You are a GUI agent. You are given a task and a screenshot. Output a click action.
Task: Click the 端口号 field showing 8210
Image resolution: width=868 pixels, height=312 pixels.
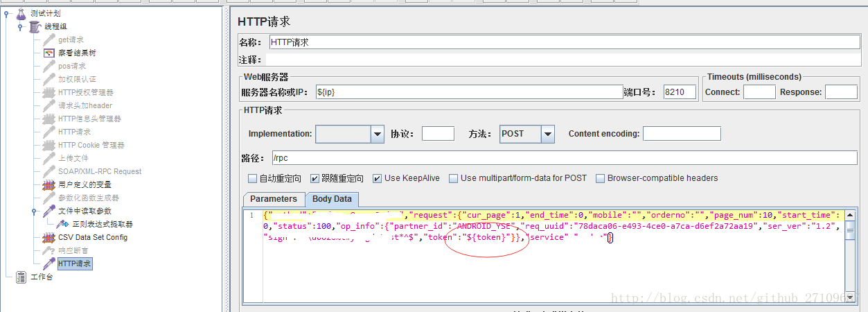pyautogui.click(x=679, y=92)
